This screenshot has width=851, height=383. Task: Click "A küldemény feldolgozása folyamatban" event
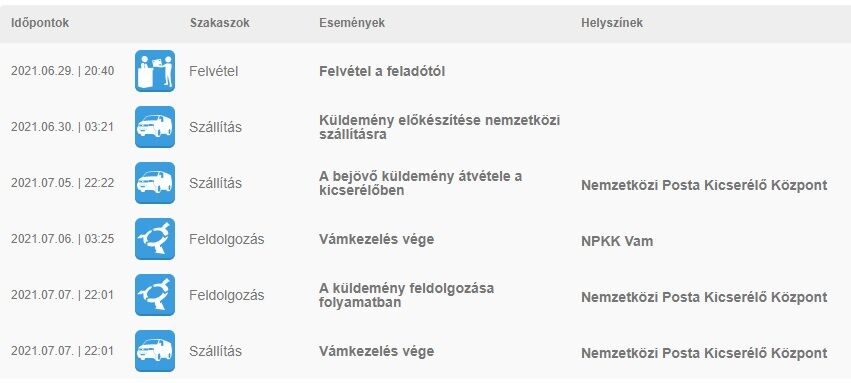coord(407,295)
